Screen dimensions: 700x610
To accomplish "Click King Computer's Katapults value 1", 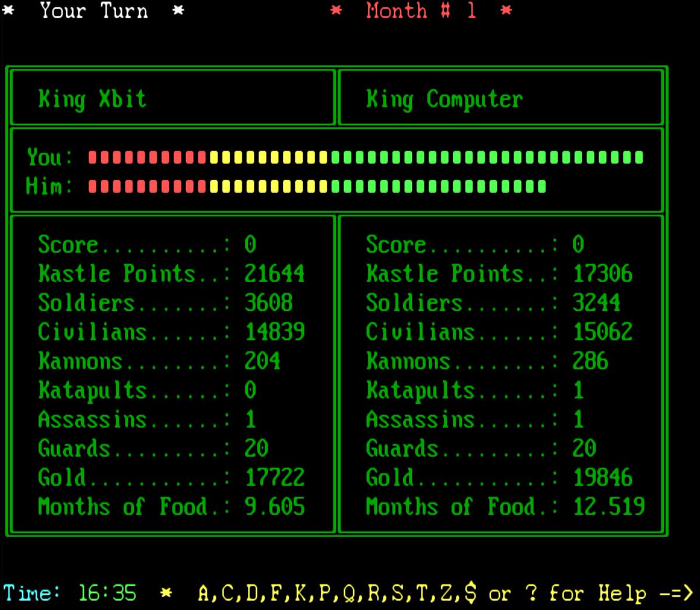I will pos(579,390).
